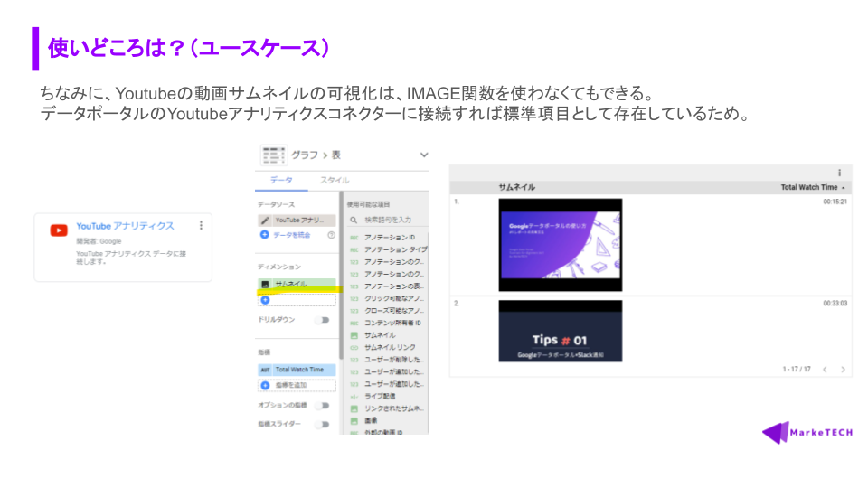Screen dimensions: 868x488
Task: Click the 1 - 17 / 17 pagination text
Action: pyautogui.click(x=797, y=369)
